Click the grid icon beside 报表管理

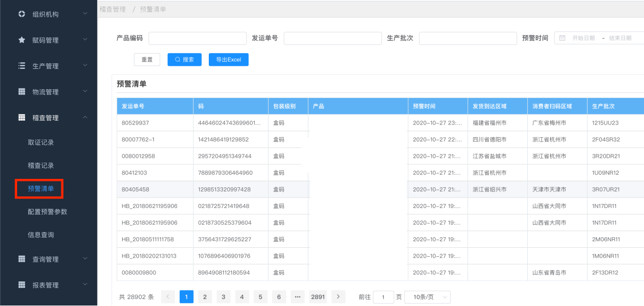pos(22,285)
